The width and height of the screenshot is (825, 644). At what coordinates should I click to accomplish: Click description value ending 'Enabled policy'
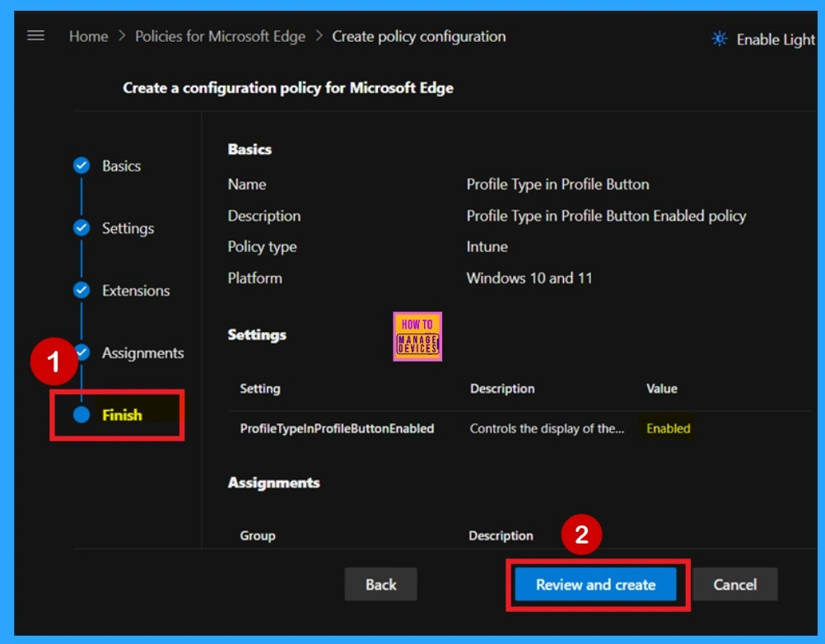[x=606, y=216]
